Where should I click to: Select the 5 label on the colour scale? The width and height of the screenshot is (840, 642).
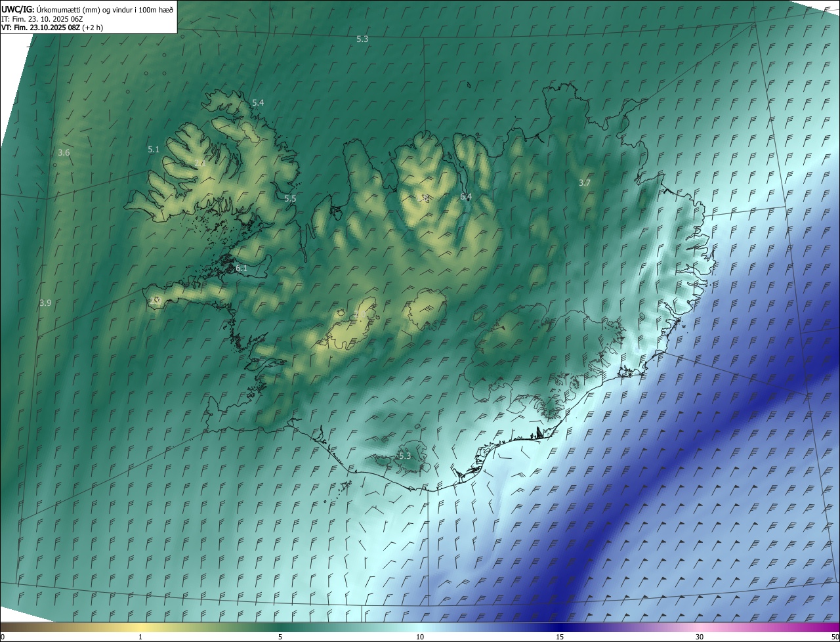tap(280, 637)
